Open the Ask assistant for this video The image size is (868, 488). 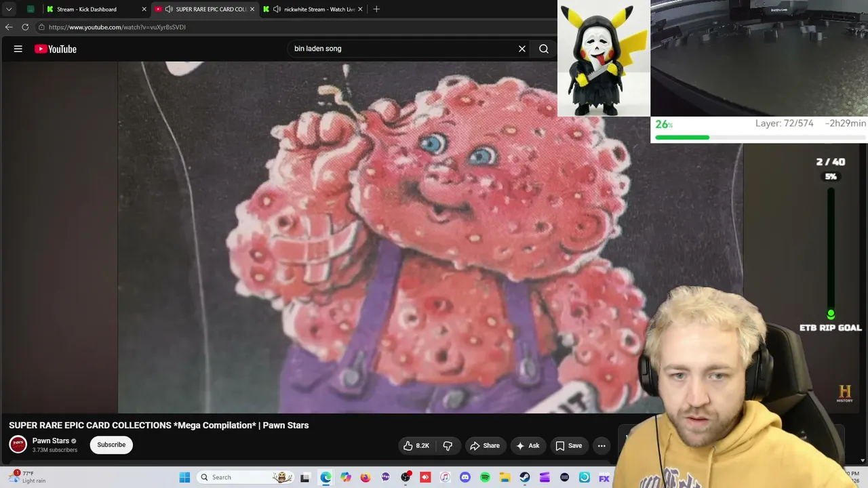528,445
